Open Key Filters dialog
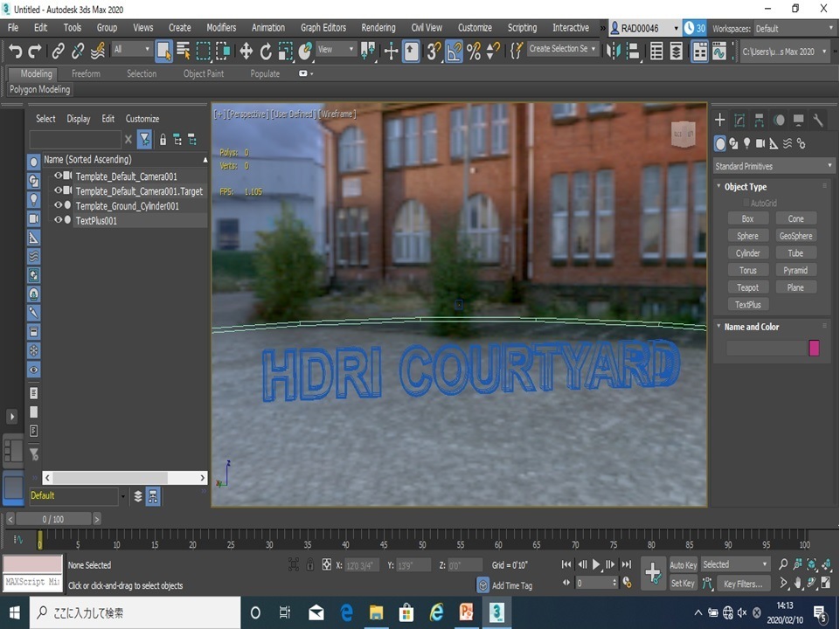This screenshot has width=840, height=629. click(x=743, y=584)
